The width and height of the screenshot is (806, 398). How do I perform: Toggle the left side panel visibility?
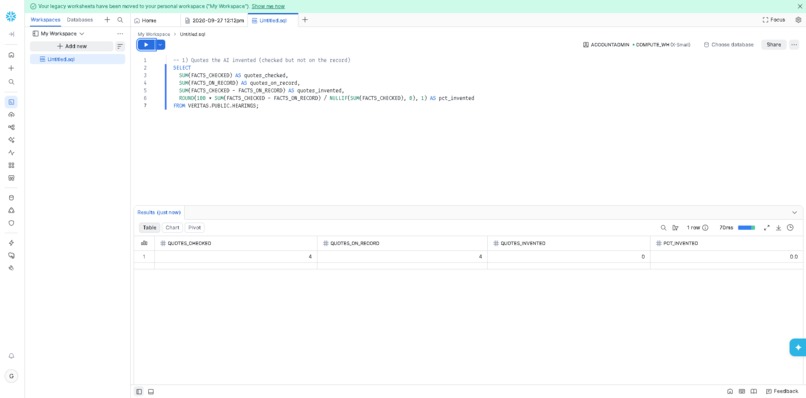[139, 391]
